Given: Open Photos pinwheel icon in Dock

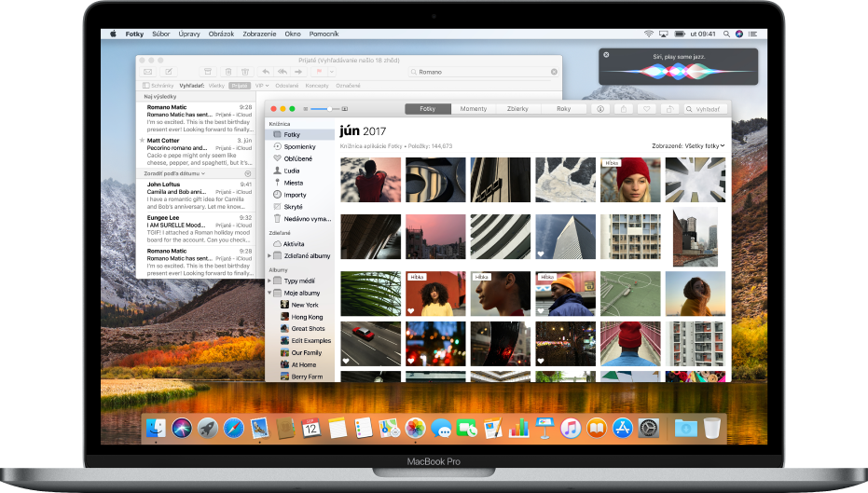Looking at the screenshot, I should pyautogui.click(x=415, y=429).
